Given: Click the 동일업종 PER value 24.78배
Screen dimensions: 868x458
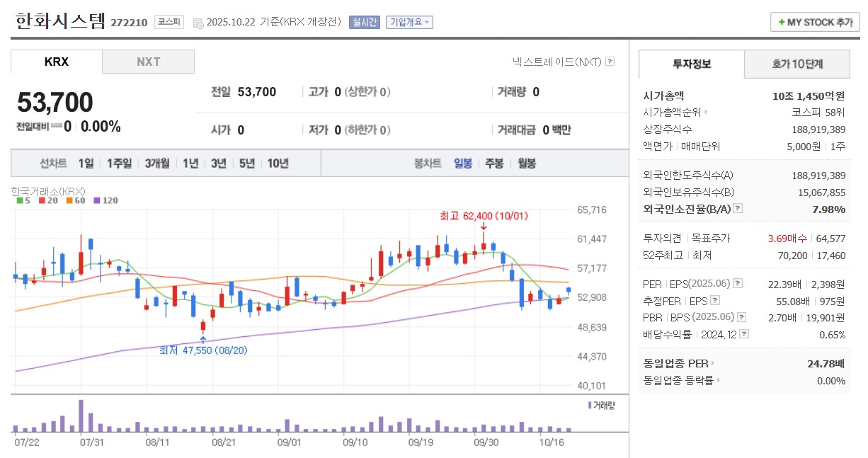Looking at the screenshot, I should 826,363.
